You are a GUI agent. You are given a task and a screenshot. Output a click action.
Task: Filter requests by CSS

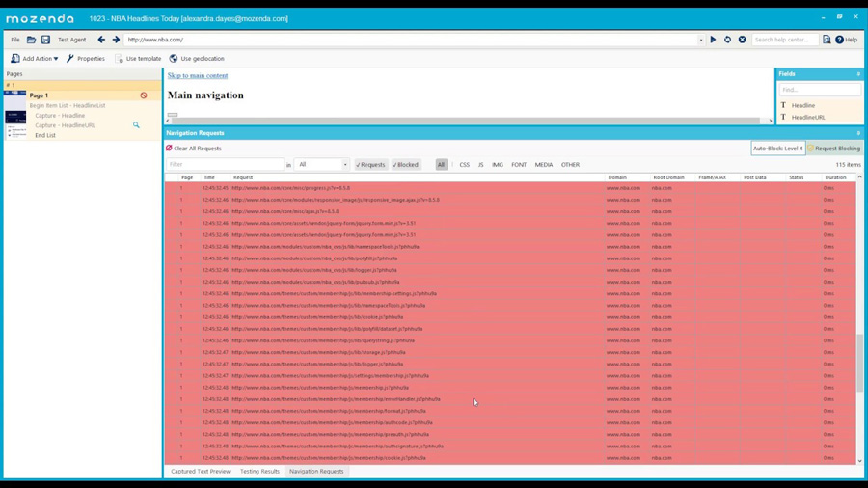coord(465,164)
